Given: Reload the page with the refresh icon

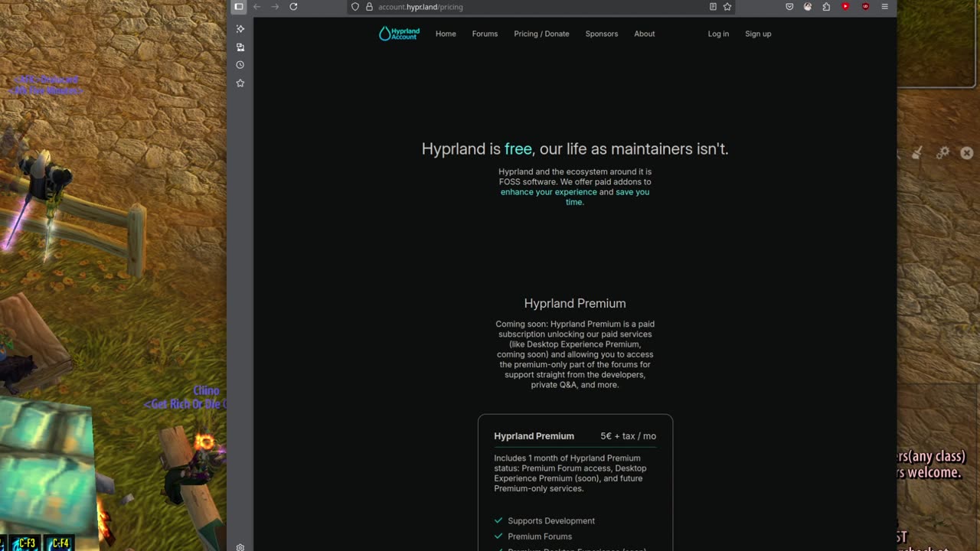Looking at the screenshot, I should pyautogui.click(x=293, y=7).
